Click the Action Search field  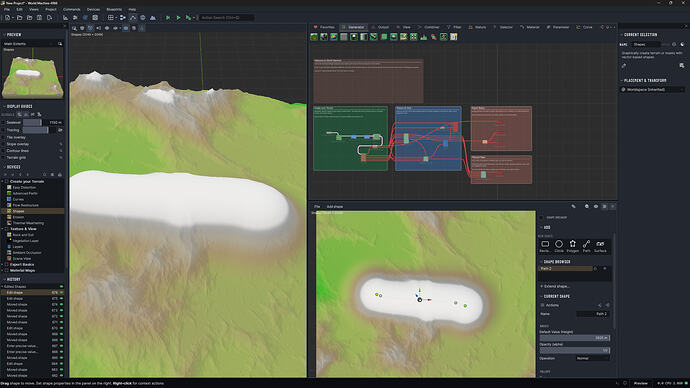226,18
